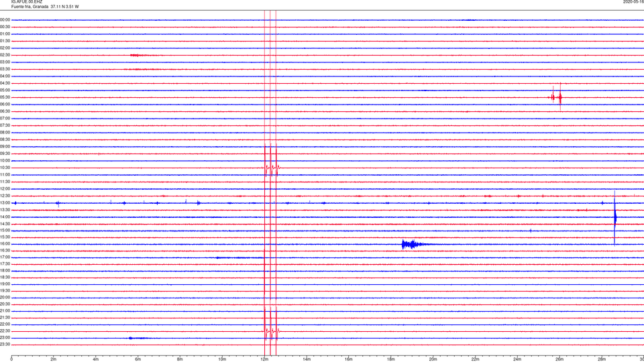Select the 22:30 row label
This screenshot has height=362, width=644.
(x=5, y=331)
